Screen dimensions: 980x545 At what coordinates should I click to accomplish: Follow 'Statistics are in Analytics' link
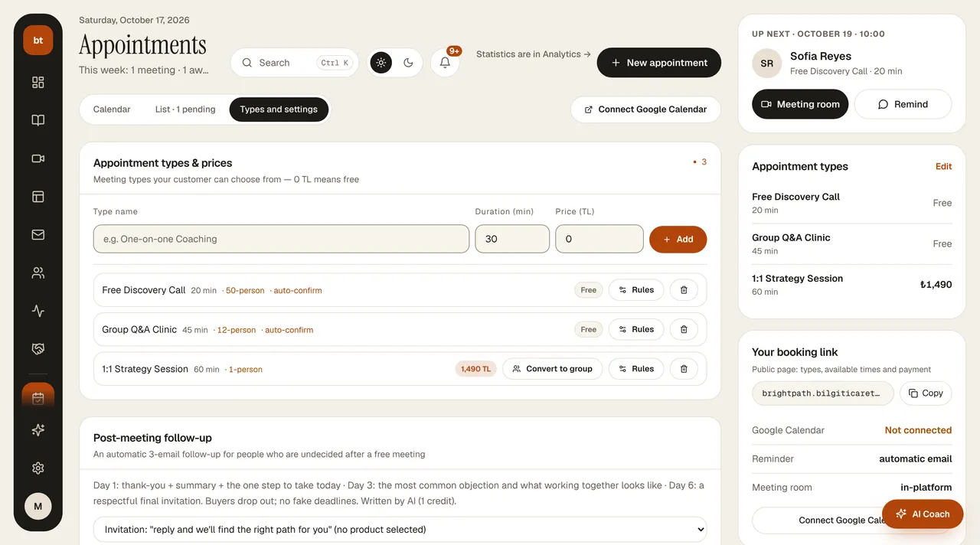pos(534,54)
